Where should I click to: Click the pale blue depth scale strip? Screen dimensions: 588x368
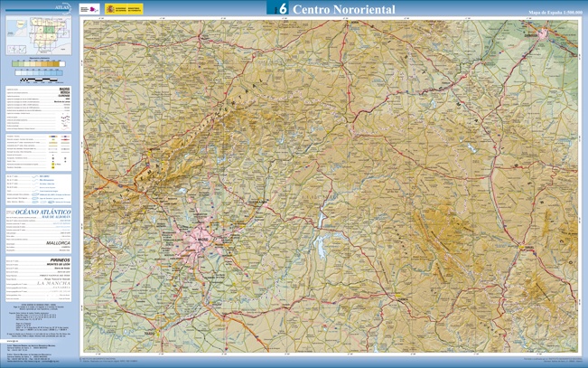[38, 71]
